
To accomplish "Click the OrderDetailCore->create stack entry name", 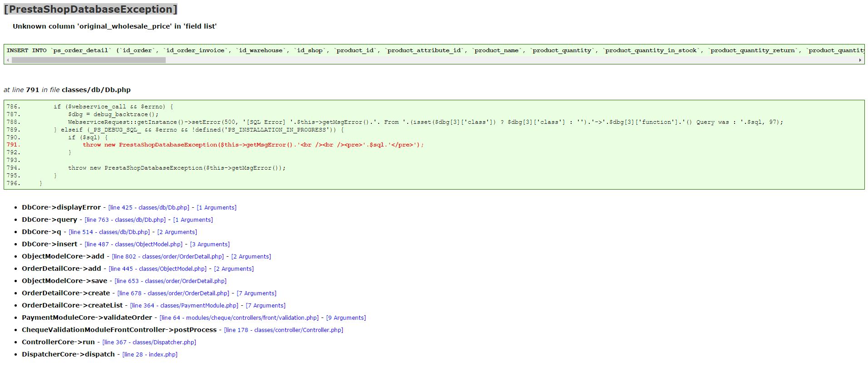I will pyautogui.click(x=66, y=293).
